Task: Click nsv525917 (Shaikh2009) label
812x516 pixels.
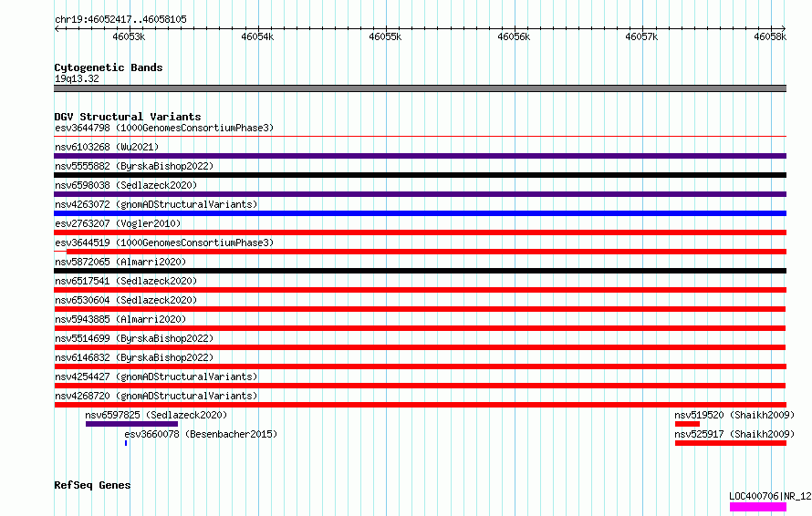Action: [x=734, y=434]
